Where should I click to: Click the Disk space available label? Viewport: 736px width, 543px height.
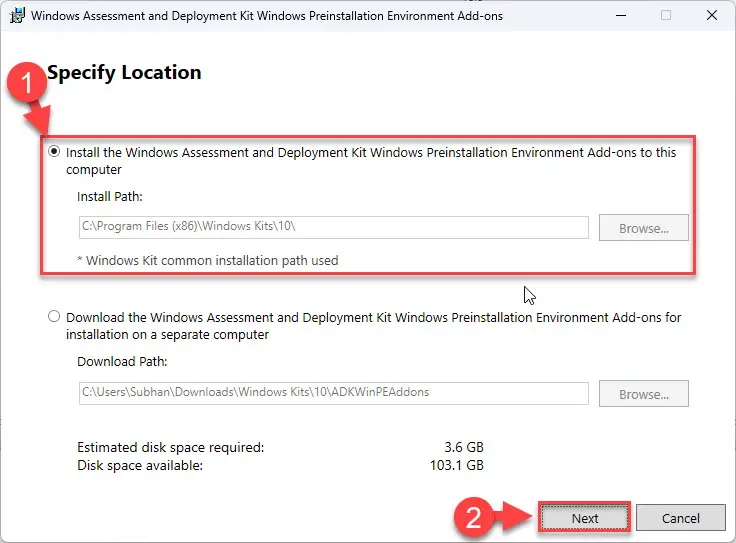pyautogui.click(x=140, y=466)
